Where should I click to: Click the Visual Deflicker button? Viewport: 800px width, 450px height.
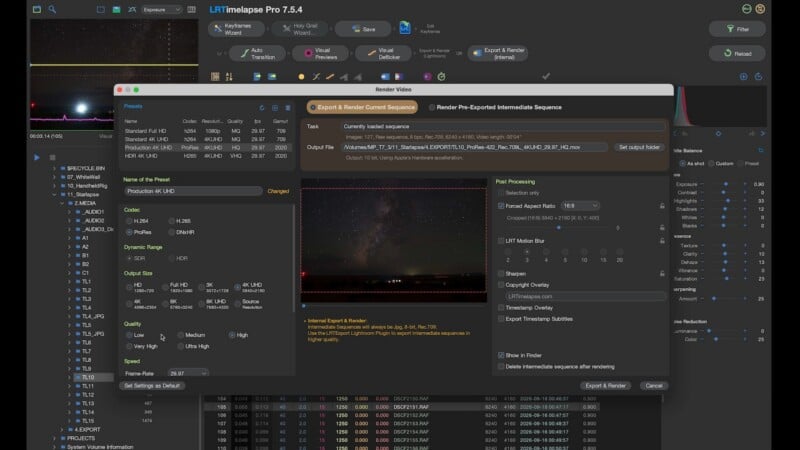(x=383, y=53)
